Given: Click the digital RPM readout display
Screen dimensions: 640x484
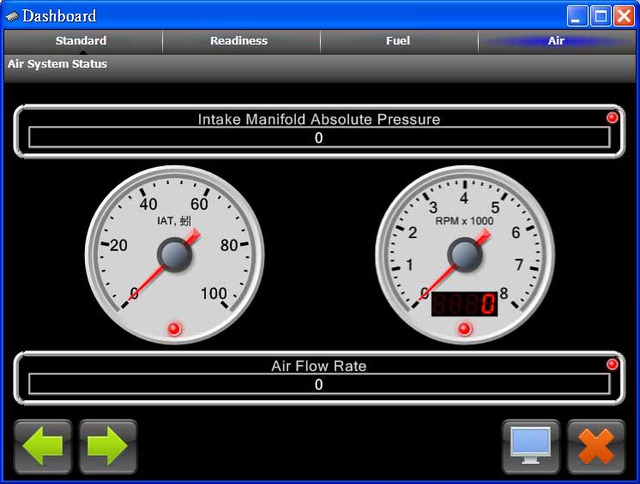Looking at the screenshot, I should 464,303.
